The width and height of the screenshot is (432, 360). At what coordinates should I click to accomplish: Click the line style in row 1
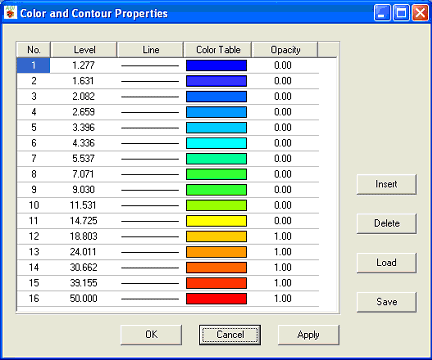(150, 66)
